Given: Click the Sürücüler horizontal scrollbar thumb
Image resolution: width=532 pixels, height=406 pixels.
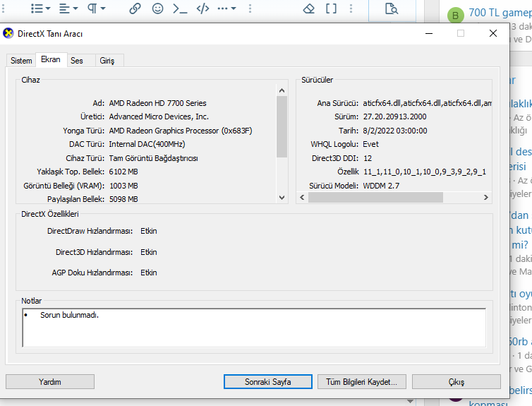Looking at the screenshot, I should pos(375,197).
